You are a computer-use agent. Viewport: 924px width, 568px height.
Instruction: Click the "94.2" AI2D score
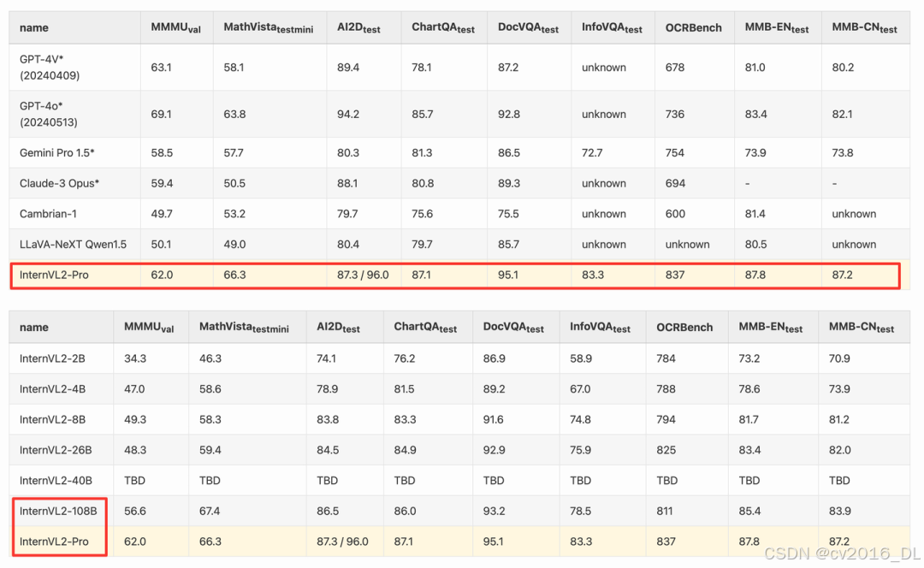pyautogui.click(x=347, y=115)
